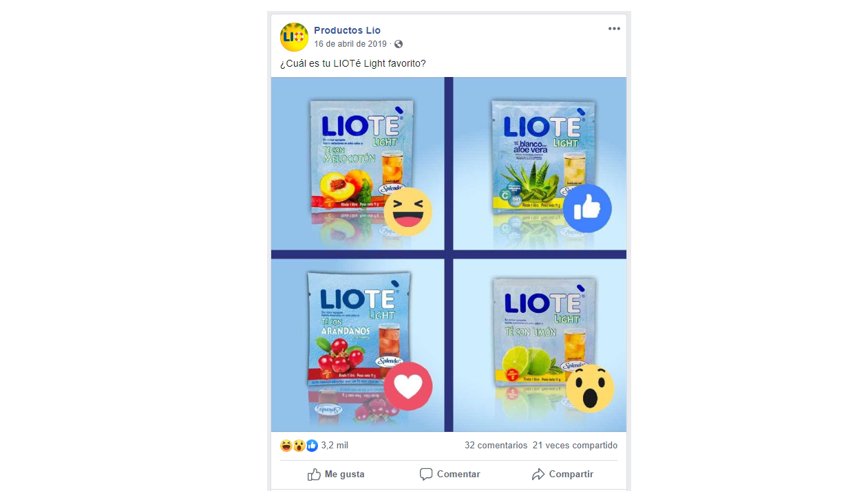Click the Haha reaction icon in reaction summary
The image size is (868, 502).
[286, 446]
